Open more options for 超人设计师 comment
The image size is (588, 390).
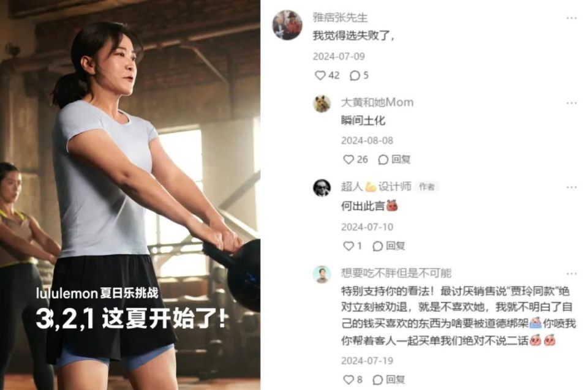(571, 187)
